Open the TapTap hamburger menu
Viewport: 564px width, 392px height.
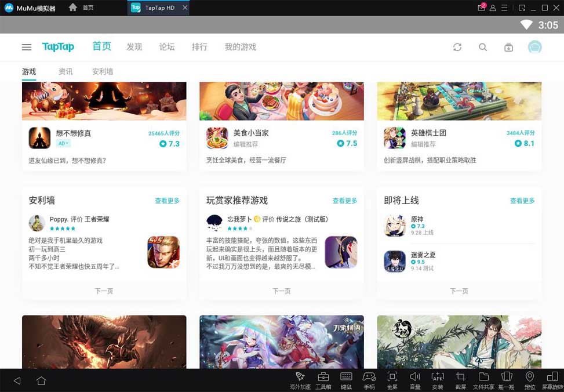tap(27, 47)
